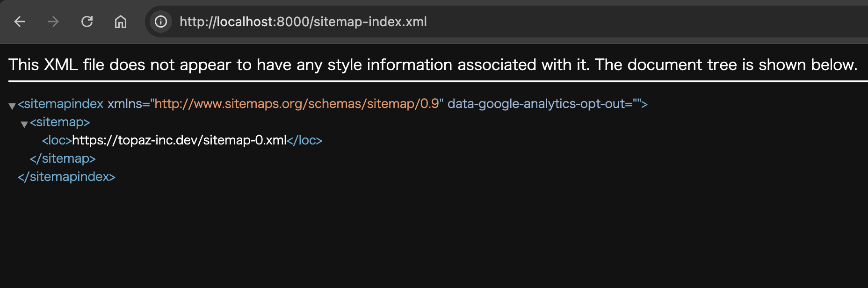
Task: Collapse the sitemap child node
Action: (24, 124)
